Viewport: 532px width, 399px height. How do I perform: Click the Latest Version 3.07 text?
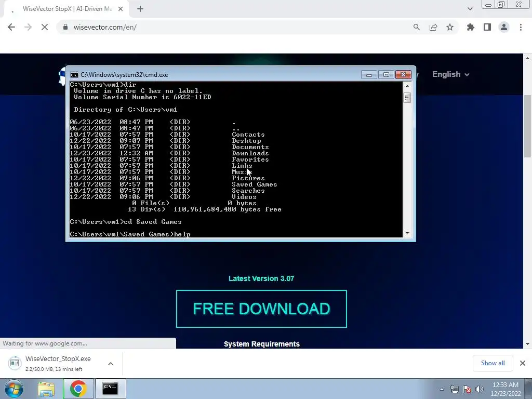[261, 278]
